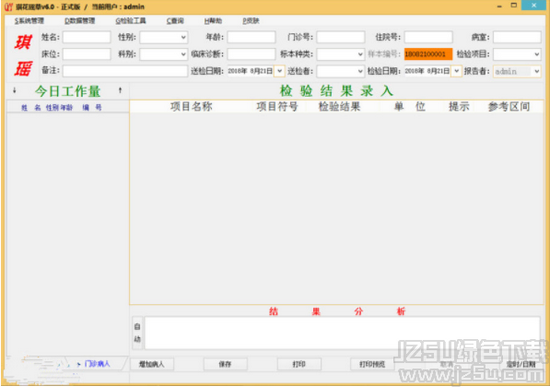
Task: Open the C查询 menu
Action: pyautogui.click(x=175, y=21)
